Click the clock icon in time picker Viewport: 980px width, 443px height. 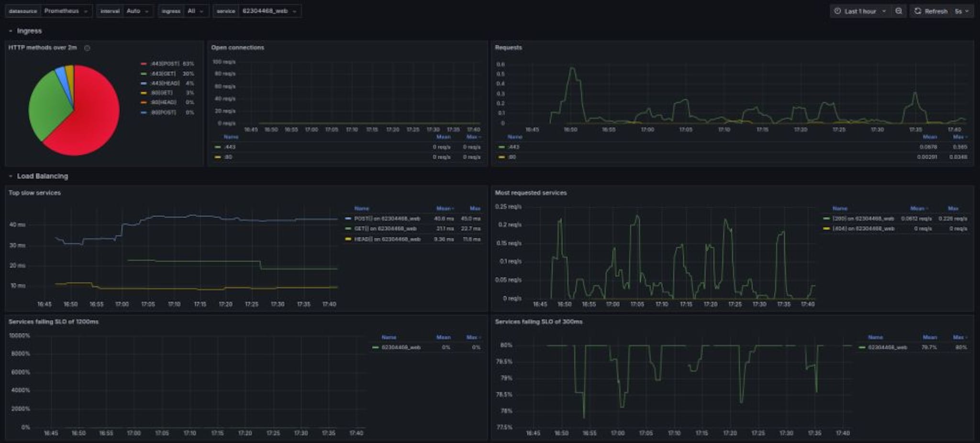tap(837, 11)
